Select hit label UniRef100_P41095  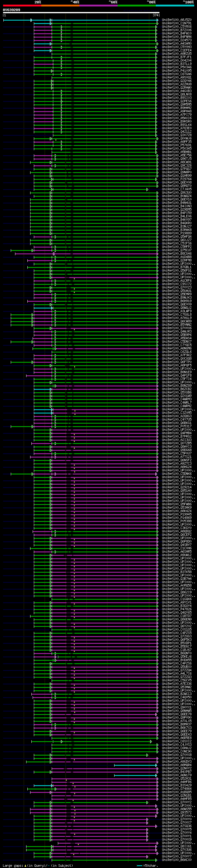tap(177, 71)
